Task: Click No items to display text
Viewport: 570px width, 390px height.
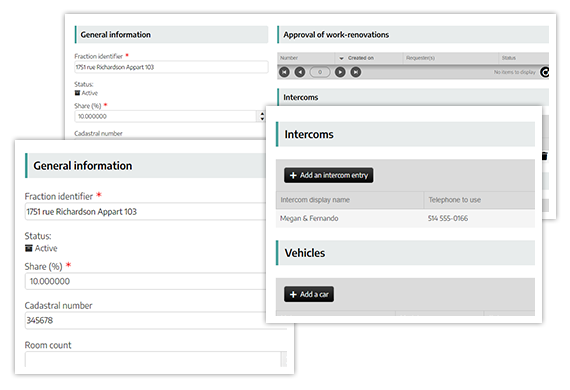Action: click(514, 72)
